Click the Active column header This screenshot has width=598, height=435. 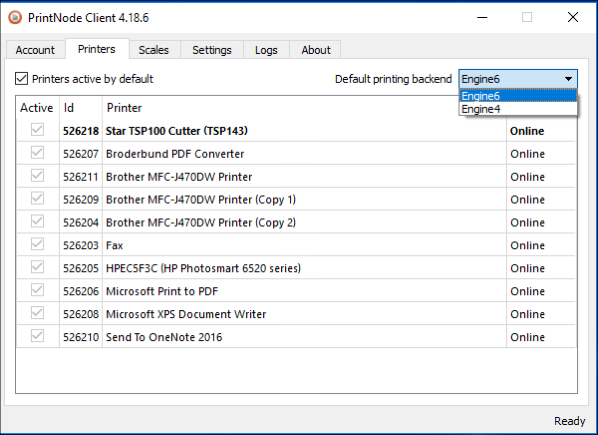37,108
